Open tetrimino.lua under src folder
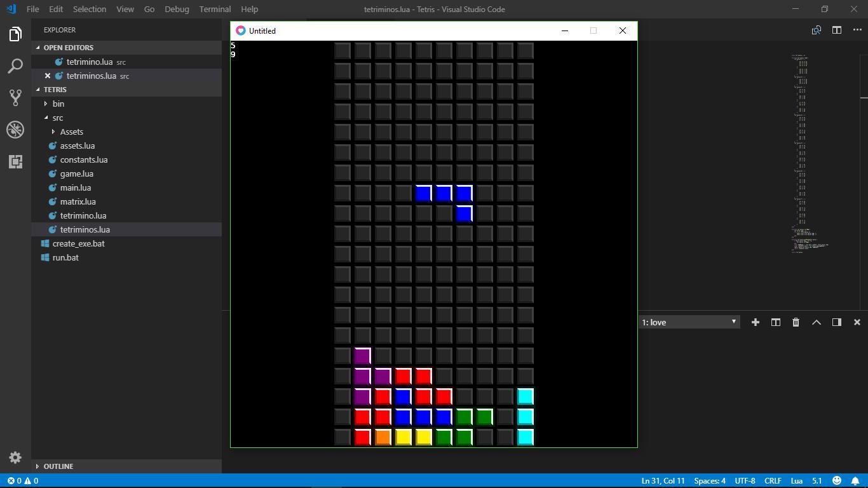This screenshot has height=488, width=868. [126, 215]
